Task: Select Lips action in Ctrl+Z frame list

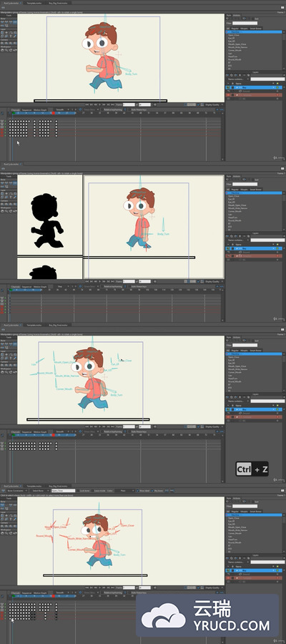Action: [x=230, y=376]
